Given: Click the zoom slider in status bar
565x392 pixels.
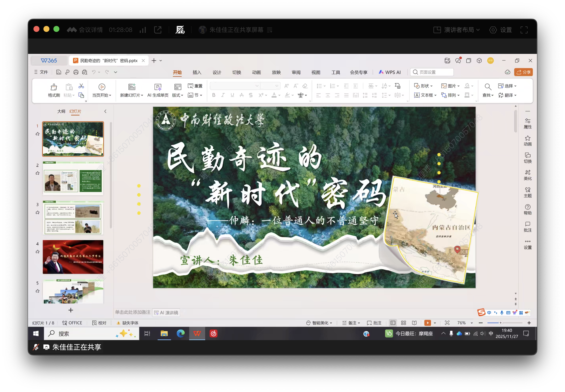Looking at the screenshot, I should pos(500,323).
